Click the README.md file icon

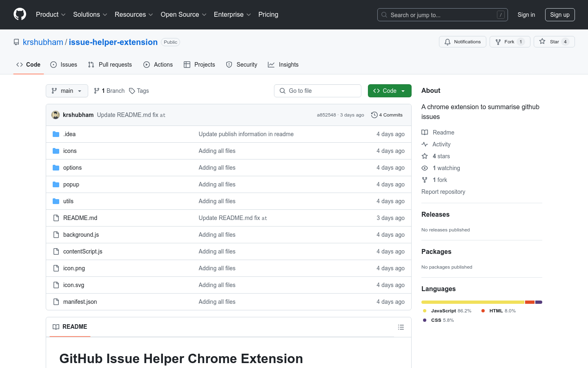(x=56, y=218)
